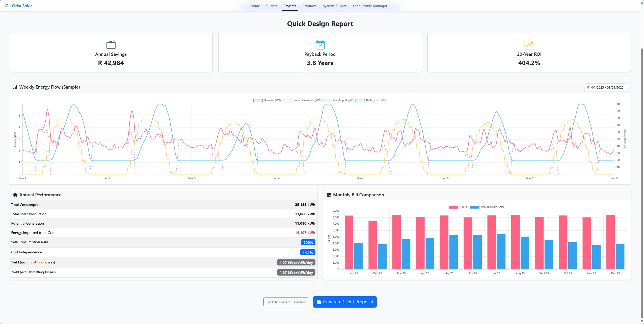Click the Weekly Energy Flow bar chart icon

(x=15, y=87)
